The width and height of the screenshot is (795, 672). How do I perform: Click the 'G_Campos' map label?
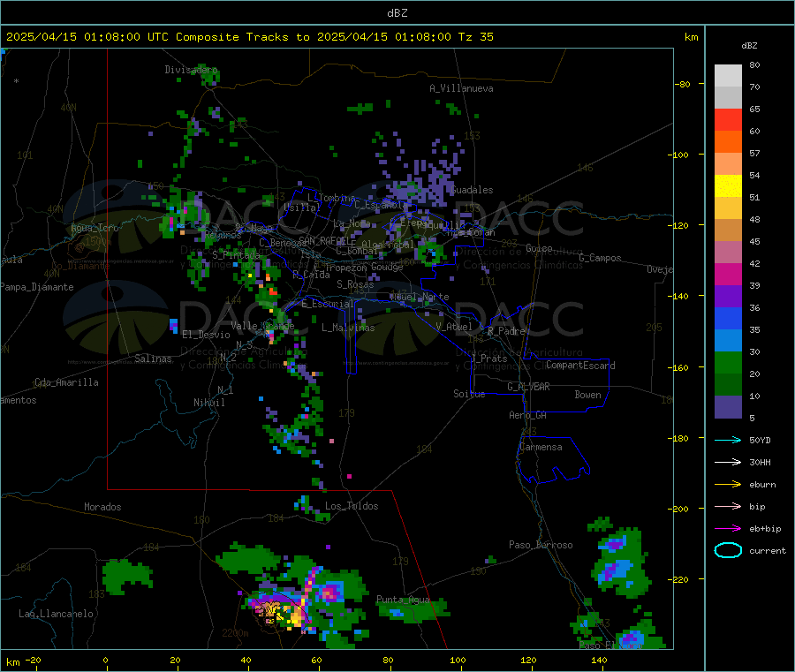pos(600,258)
